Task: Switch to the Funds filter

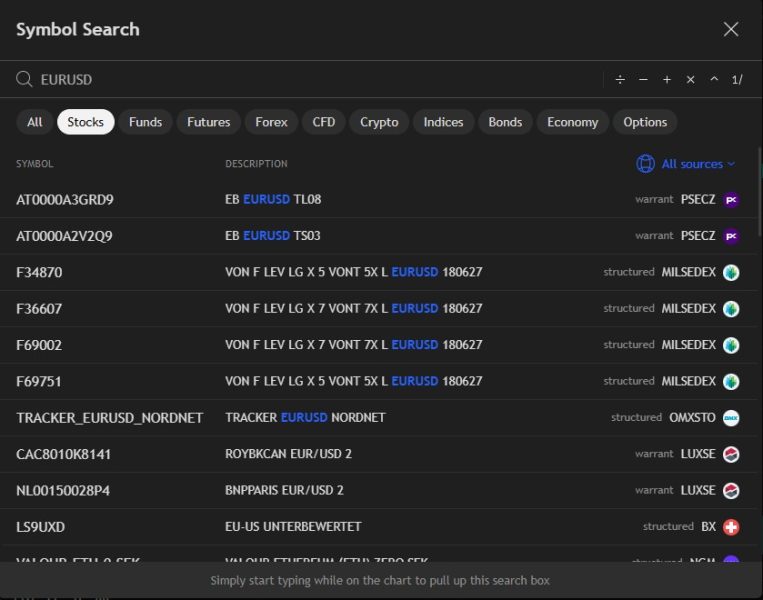Action: 145,122
